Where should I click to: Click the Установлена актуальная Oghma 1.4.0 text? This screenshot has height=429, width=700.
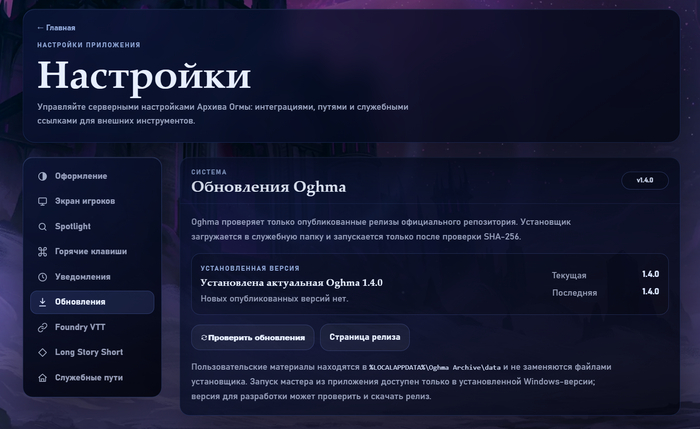coord(291,283)
